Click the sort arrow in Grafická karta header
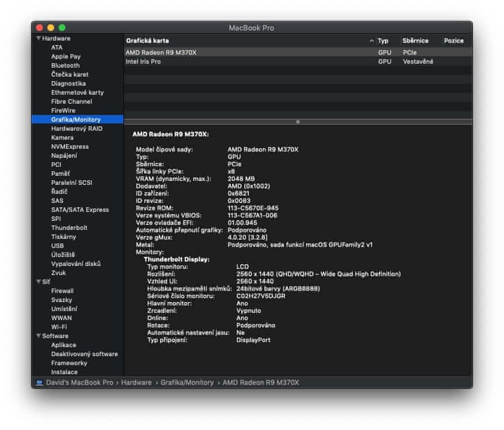The image size is (504, 430). click(x=372, y=41)
